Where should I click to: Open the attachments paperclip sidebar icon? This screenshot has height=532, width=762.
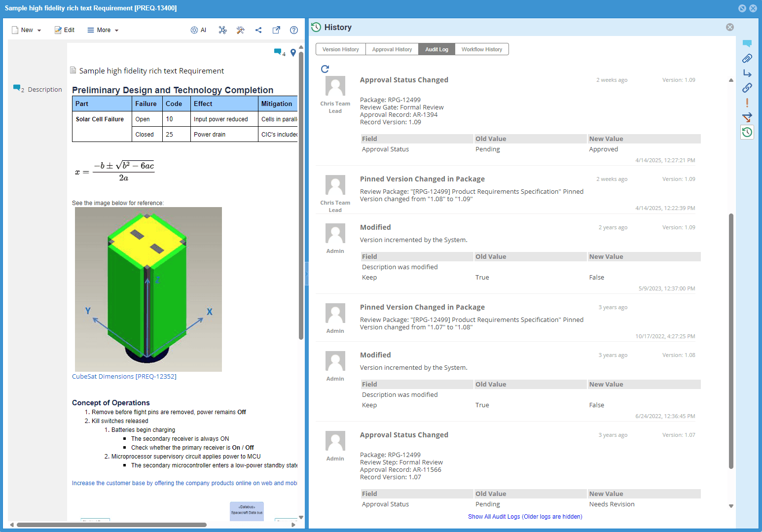click(747, 59)
